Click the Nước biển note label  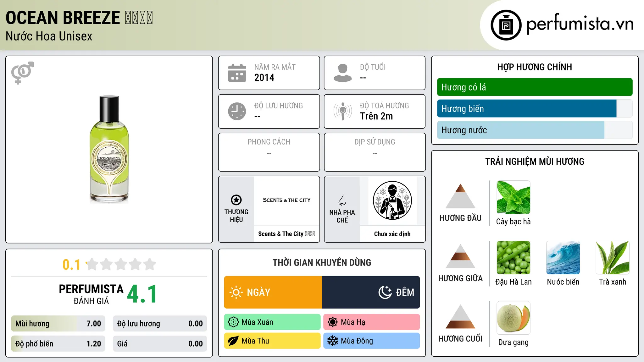(x=563, y=282)
